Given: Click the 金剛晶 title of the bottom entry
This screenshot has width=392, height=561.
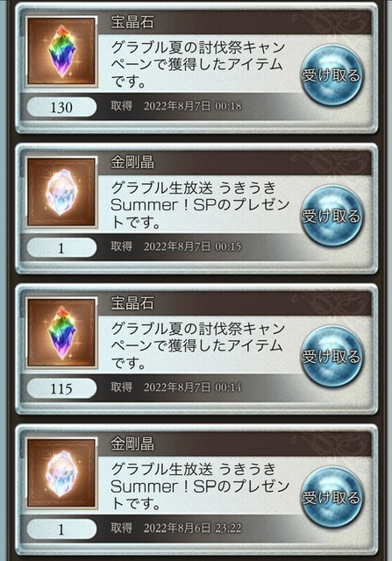Looking at the screenshot, I should (132, 444).
